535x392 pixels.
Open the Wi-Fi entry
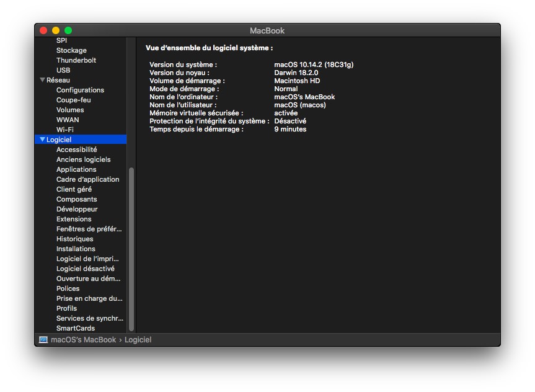(x=65, y=130)
